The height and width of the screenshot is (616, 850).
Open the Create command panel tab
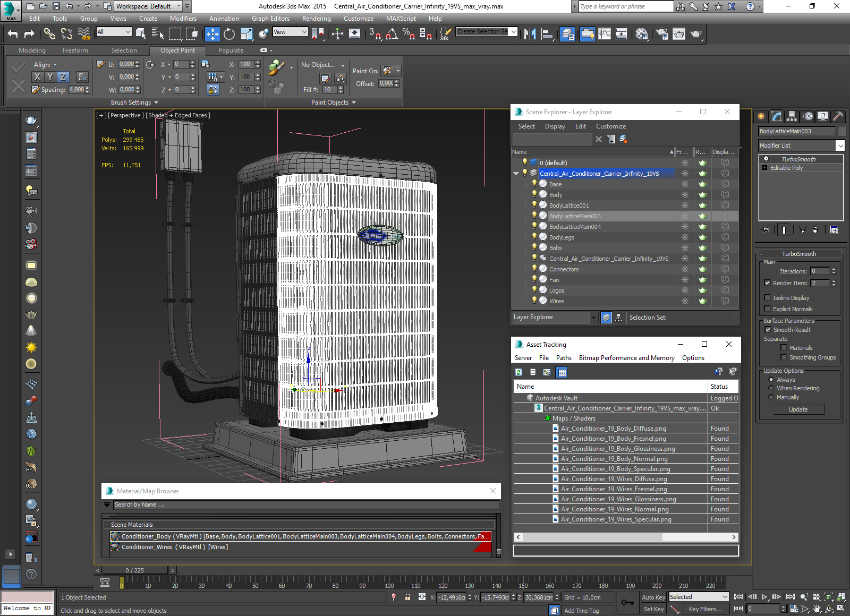pyautogui.click(x=761, y=116)
